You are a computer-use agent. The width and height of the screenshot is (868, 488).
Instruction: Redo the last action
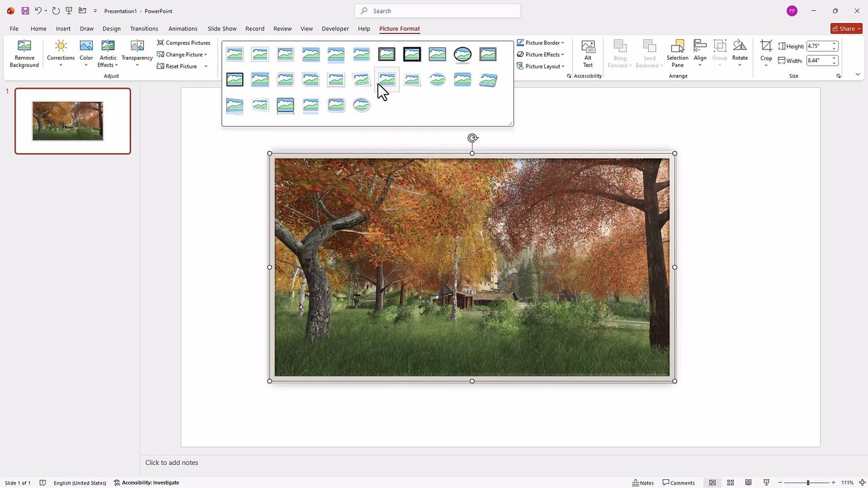[x=56, y=11]
